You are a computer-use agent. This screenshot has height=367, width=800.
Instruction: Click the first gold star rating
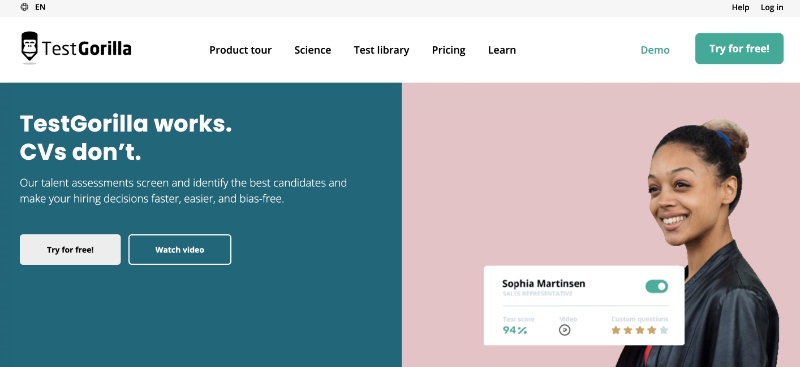[x=616, y=330]
